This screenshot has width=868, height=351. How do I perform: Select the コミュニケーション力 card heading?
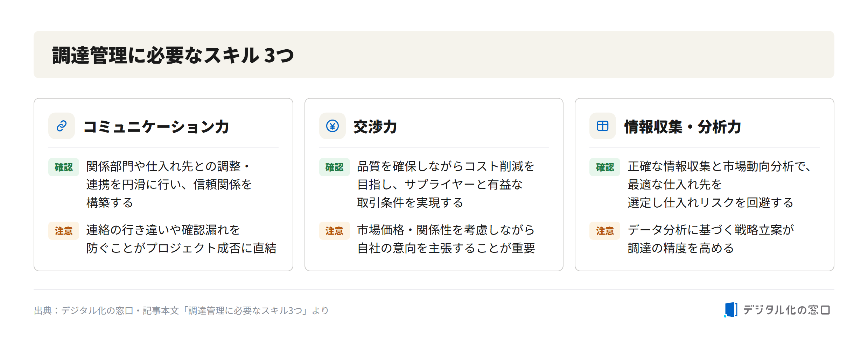point(156,127)
